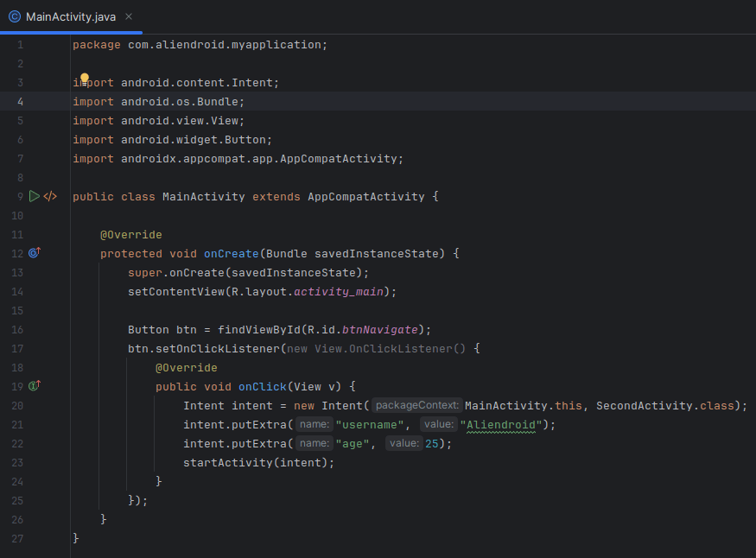Click line number 16 in the gutter

coord(17,330)
